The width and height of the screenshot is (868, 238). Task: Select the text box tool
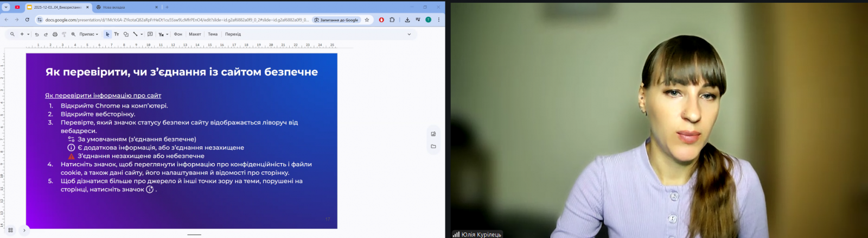(117, 34)
